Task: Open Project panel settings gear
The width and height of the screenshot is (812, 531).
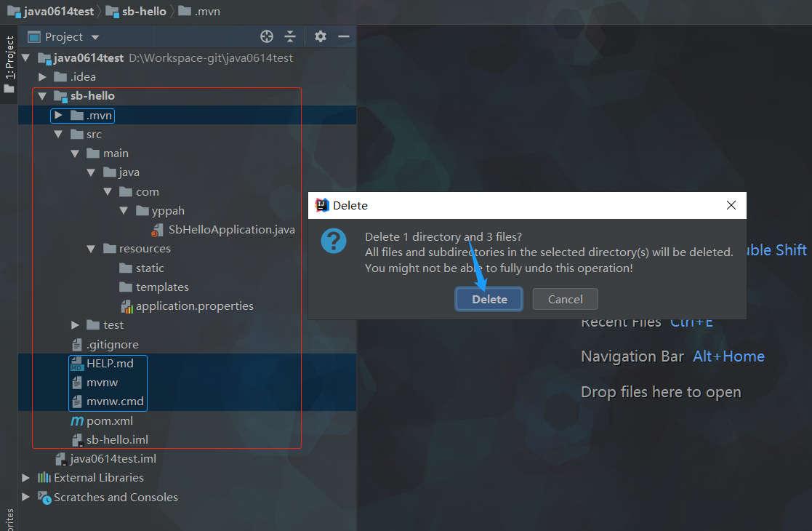Action: [x=321, y=36]
